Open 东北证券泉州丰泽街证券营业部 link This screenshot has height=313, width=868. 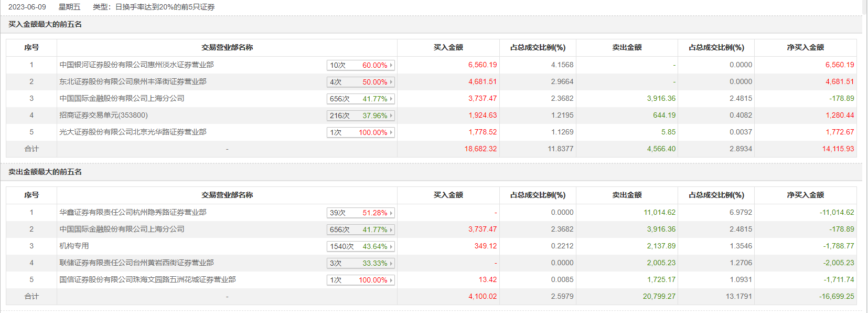point(133,82)
